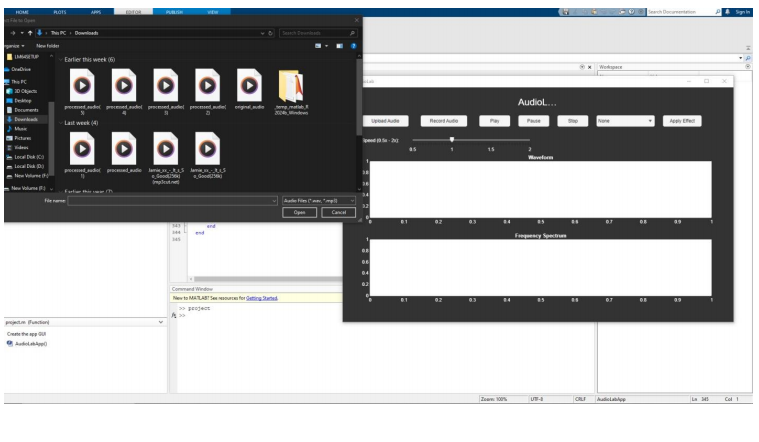
Task: Open OneDrive in dialog sidebar
Action: coord(17,69)
